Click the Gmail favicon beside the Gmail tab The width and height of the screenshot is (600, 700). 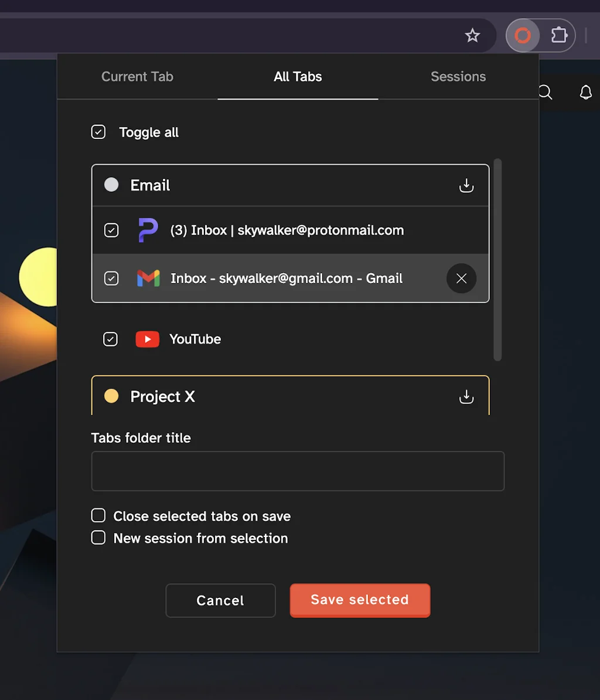[148, 278]
